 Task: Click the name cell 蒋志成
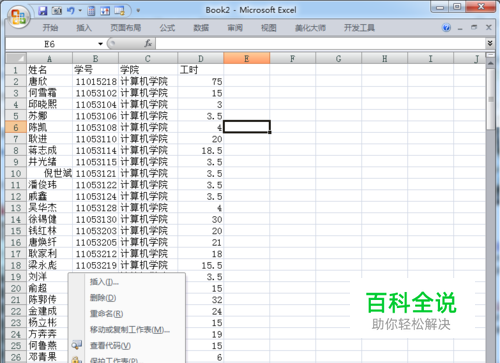point(49,150)
